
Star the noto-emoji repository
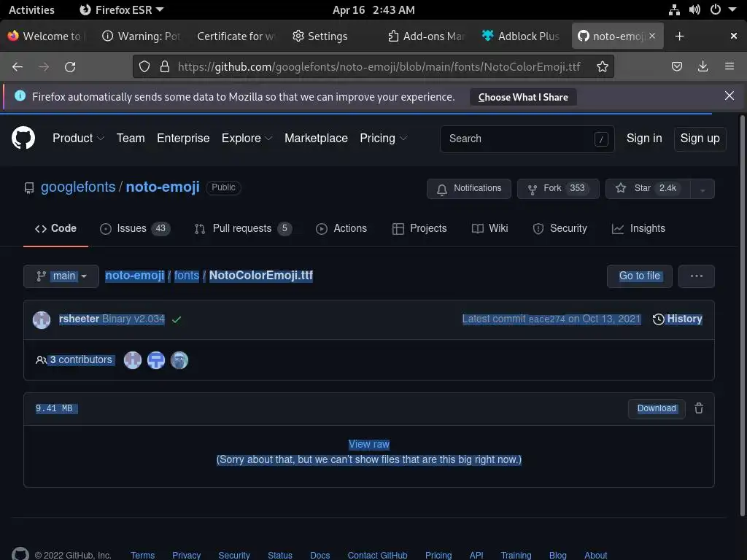coord(648,189)
